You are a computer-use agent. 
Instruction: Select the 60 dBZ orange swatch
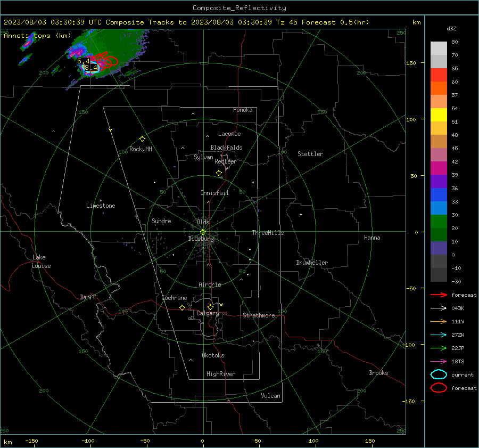coord(439,88)
